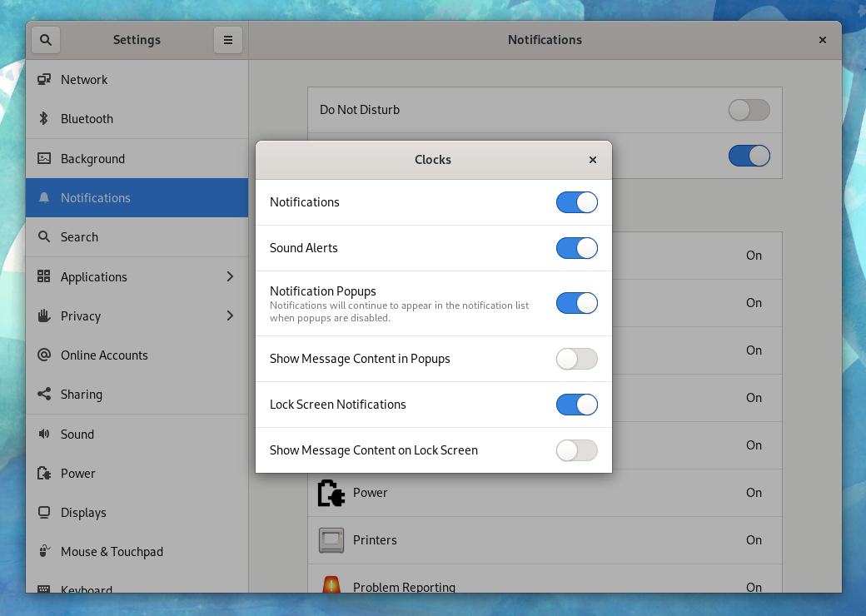
Task: Select the Network icon in the sidebar
Action: tap(43, 79)
